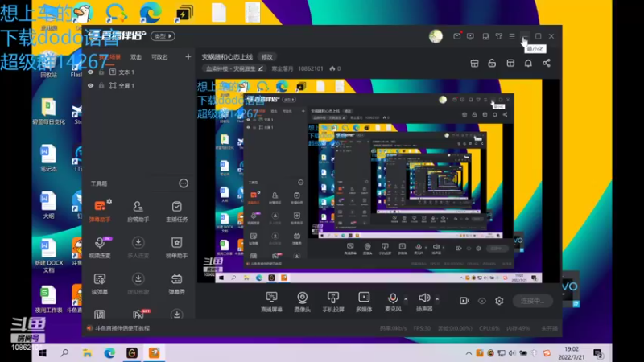The width and height of the screenshot is (644, 362).
Task: Open Microsoft Edge from taskbar
Action: pyautogui.click(x=109, y=353)
